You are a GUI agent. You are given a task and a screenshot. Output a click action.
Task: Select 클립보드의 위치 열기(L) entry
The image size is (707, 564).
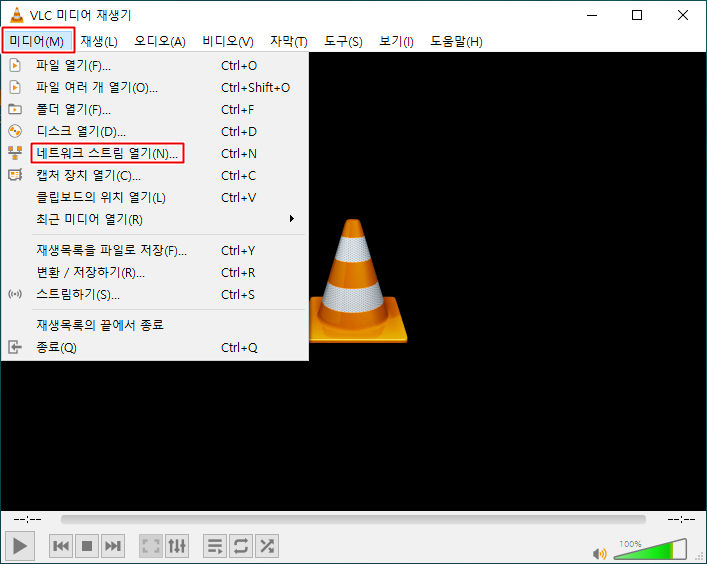click(x=155, y=197)
